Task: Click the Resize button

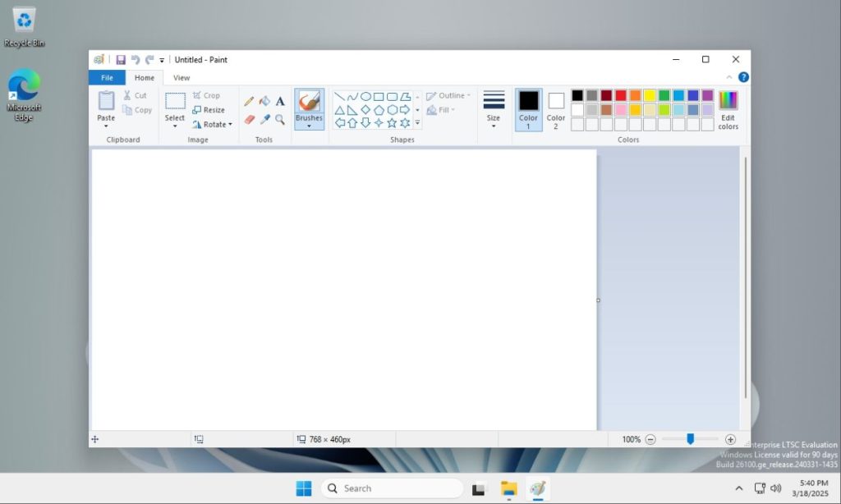Action: [x=209, y=110]
